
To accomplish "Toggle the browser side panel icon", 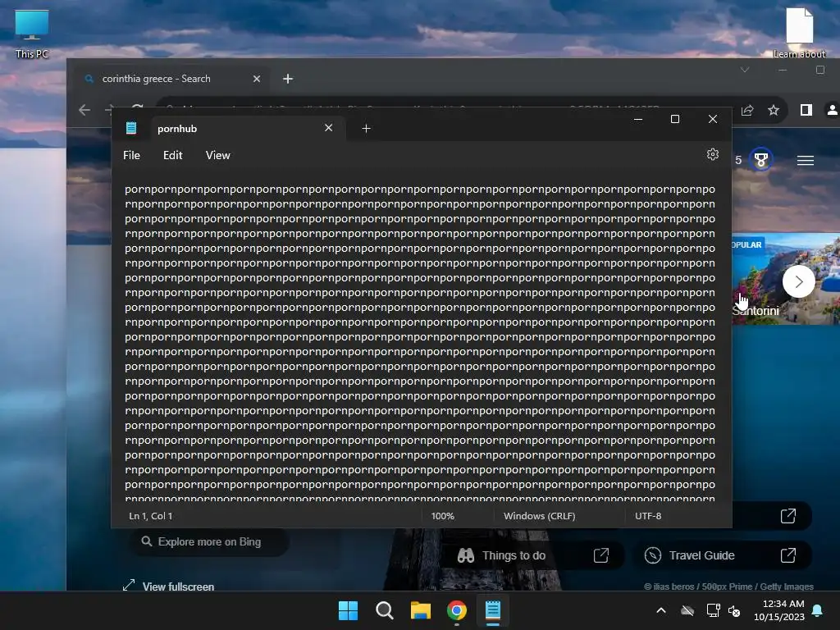I will [x=806, y=110].
